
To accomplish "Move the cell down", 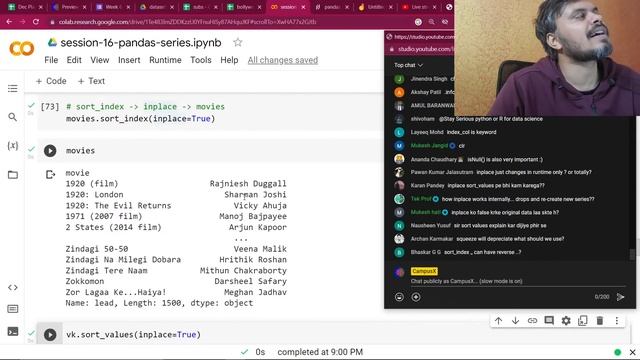I will [x=516, y=321].
